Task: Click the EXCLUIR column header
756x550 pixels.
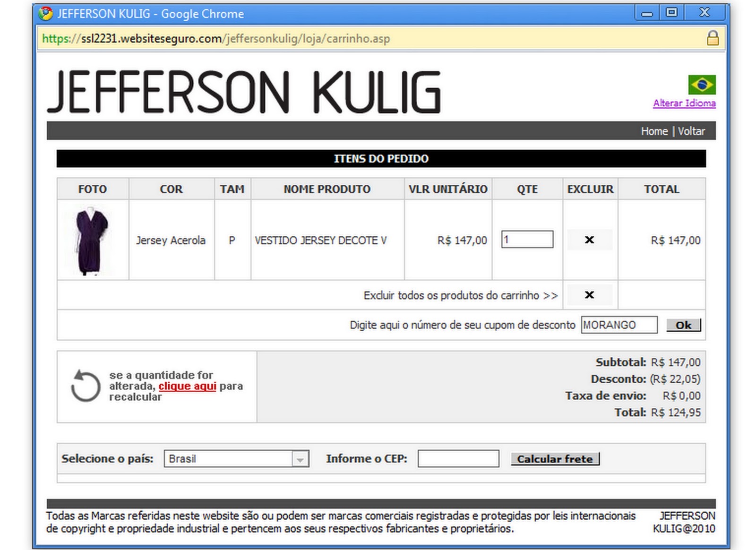Action: tap(590, 189)
